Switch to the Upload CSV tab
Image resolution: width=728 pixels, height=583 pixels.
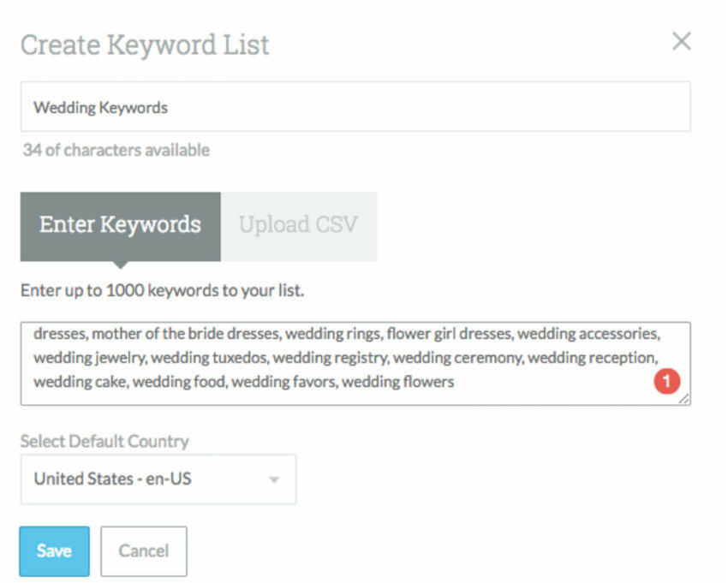298,225
